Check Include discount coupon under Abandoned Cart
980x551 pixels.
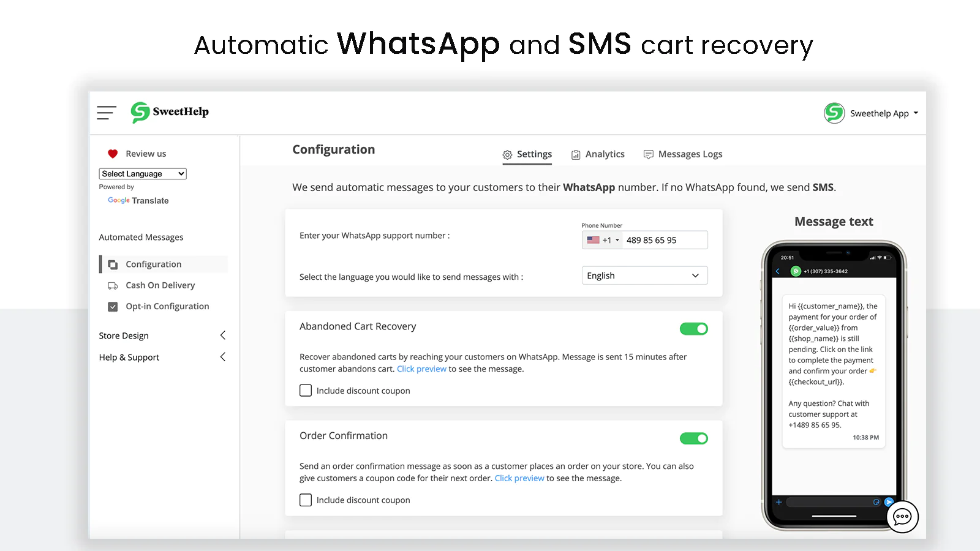pyautogui.click(x=306, y=391)
